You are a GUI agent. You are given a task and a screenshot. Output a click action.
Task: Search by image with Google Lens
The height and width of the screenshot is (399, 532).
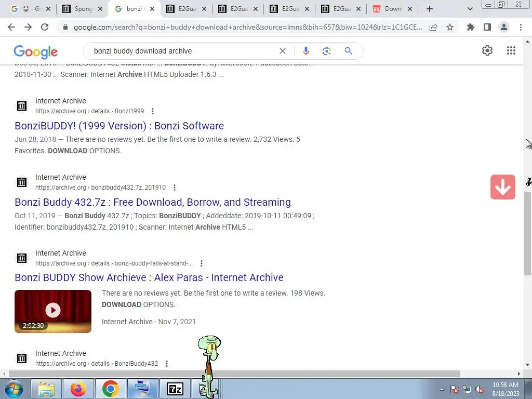(326, 51)
